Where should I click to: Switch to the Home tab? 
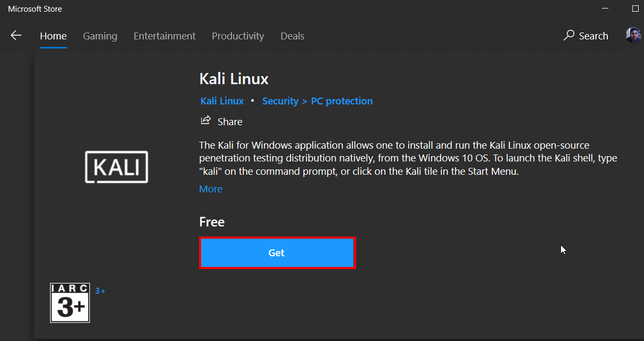(53, 36)
